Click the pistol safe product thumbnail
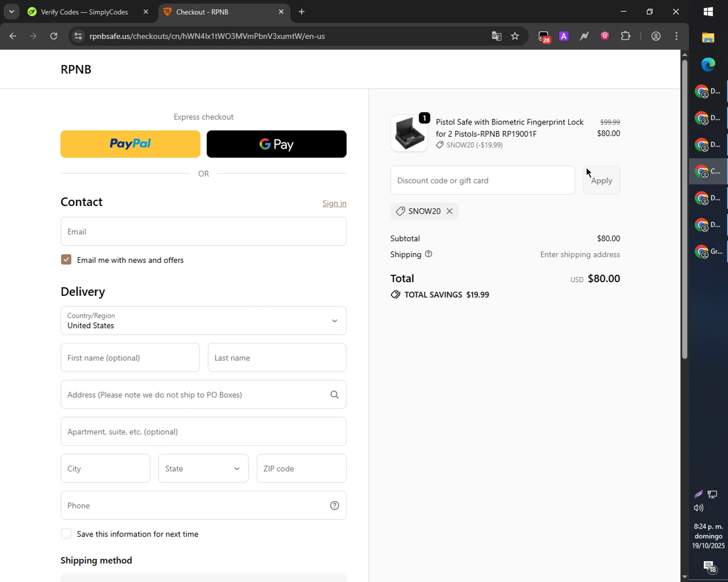Screen dimensions: 728x582 409,133
